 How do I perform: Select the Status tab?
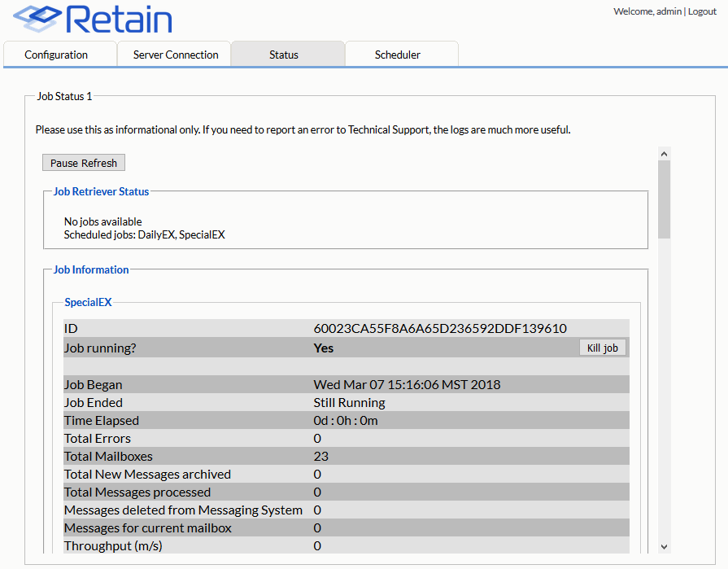(284, 55)
